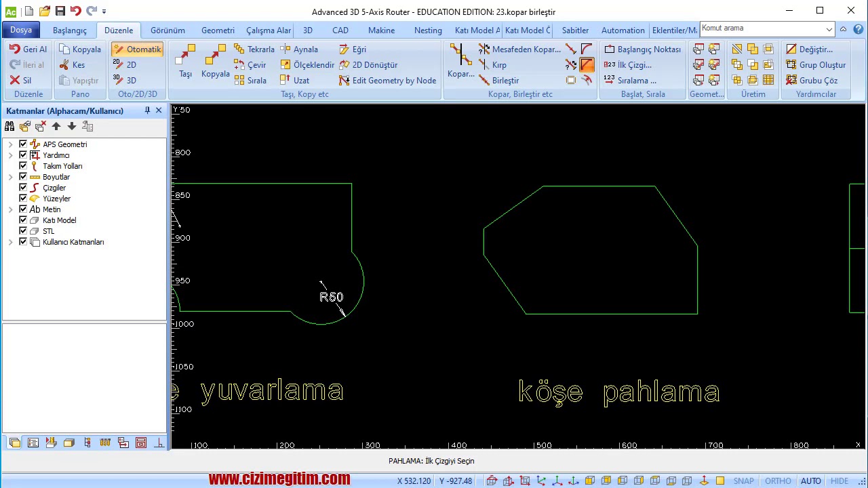Toggle AUTO in the status bar
This screenshot has width=868, height=488.
point(810,481)
